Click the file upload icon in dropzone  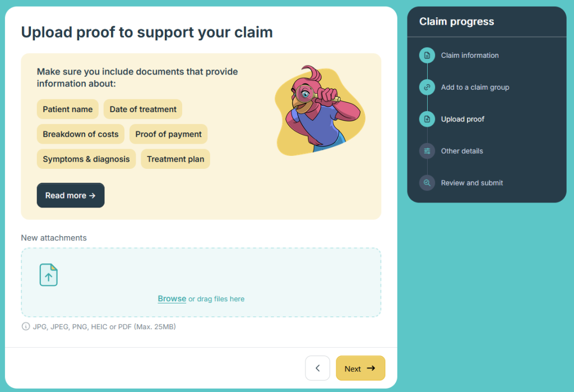click(x=49, y=275)
